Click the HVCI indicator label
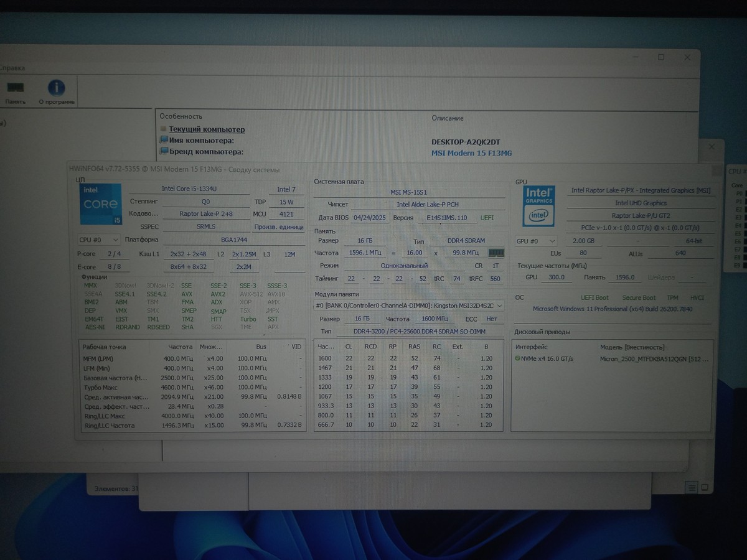Viewport: 747px width, 560px height. pyautogui.click(x=697, y=298)
